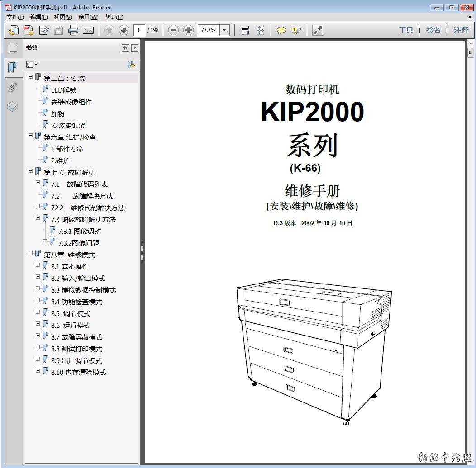The height and width of the screenshot is (468, 476).
Task: Collapse bookmarks pane with double arrow
Action: click(x=125, y=48)
